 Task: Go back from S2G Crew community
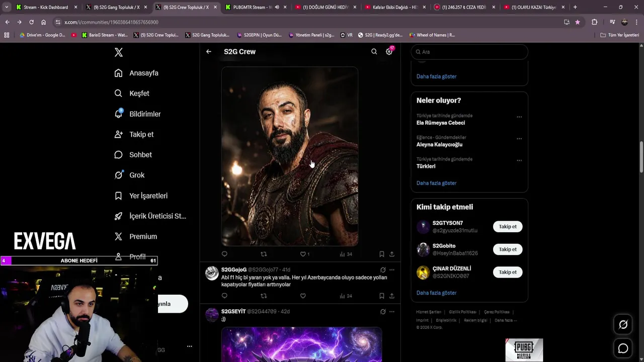pyautogui.click(x=208, y=51)
